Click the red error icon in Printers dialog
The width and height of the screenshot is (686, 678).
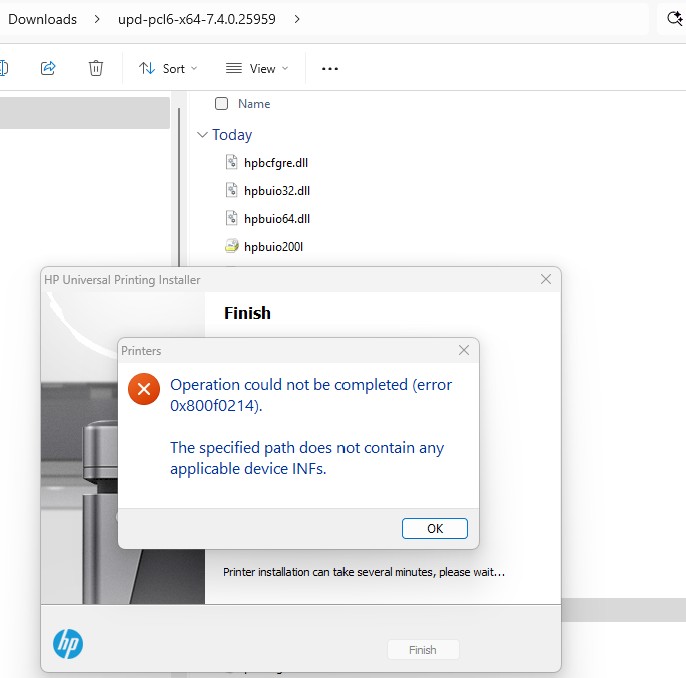pyautogui.click(x=144, y=389)
